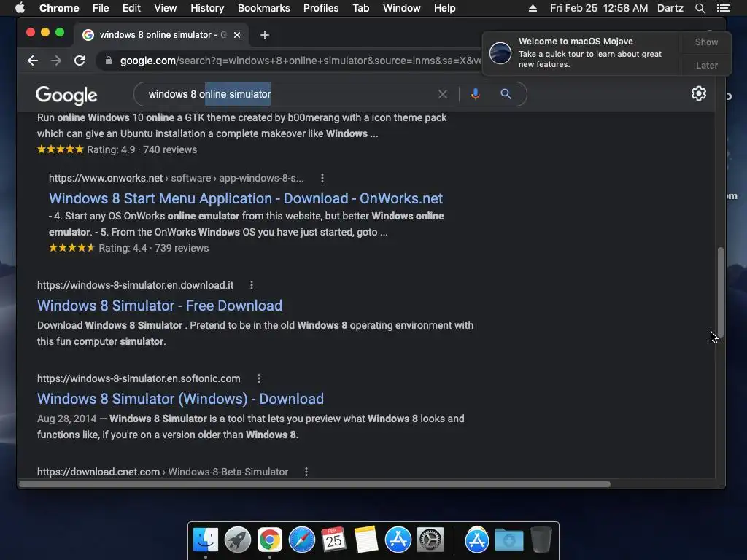
Task: Click the magnifier search button in Google box
Action: coord(506,94)
